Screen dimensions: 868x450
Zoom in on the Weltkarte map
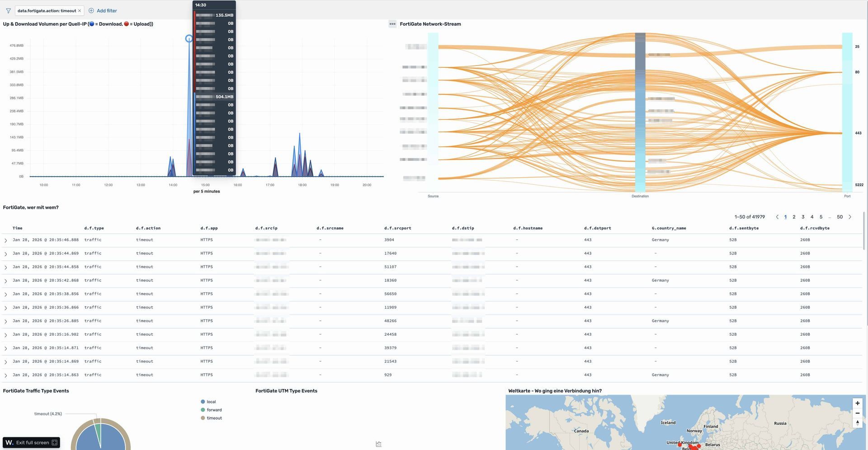(857, 403)
